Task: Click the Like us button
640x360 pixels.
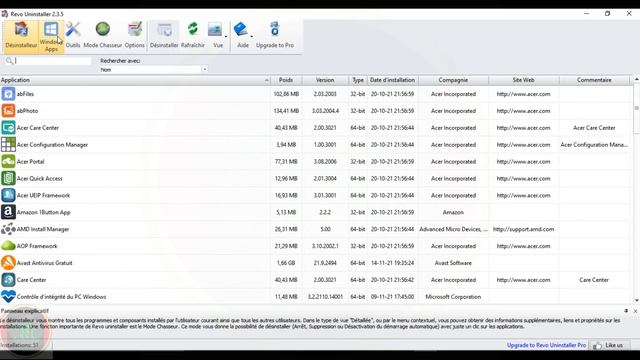Action: coord(608,345)
